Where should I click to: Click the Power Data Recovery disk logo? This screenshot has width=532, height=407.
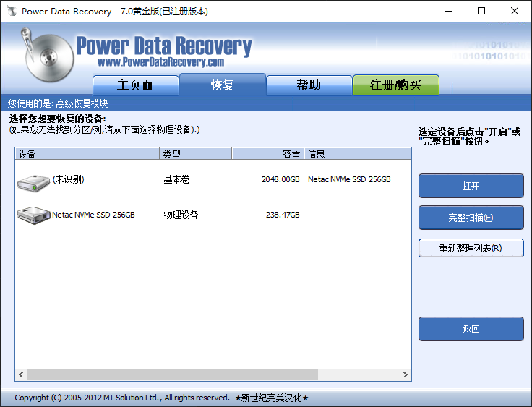[x=48, y=56]
